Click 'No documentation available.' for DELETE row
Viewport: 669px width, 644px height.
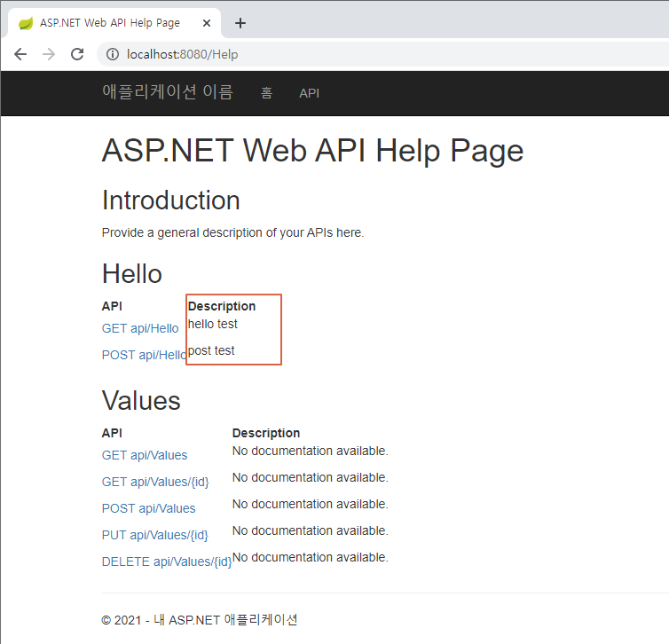311,557
